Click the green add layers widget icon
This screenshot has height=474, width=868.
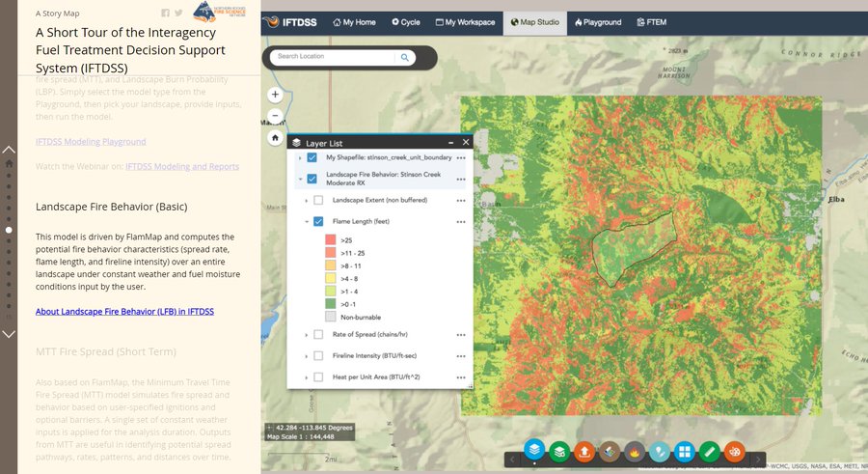[x=559, y=452]
